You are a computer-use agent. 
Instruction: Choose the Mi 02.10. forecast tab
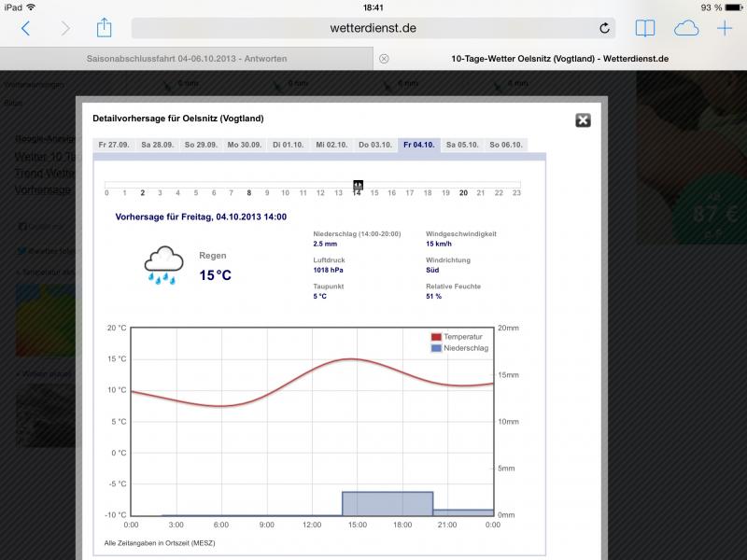point(331,145)
